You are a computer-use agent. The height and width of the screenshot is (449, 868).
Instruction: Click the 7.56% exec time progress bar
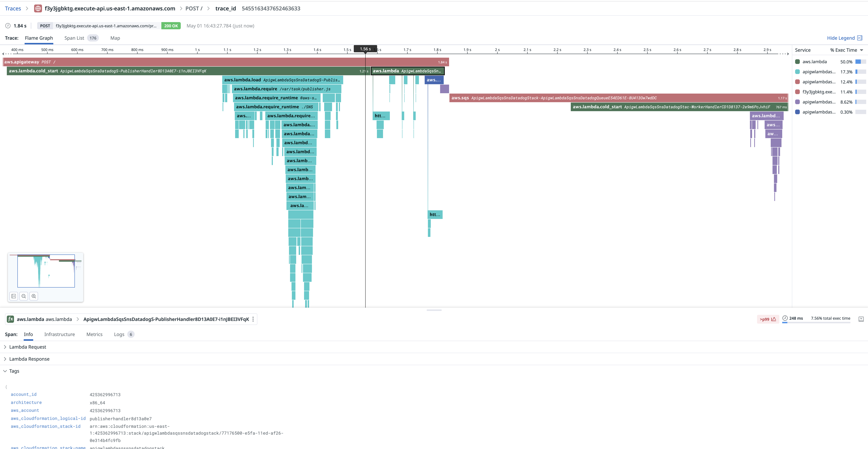pos(816,323)
